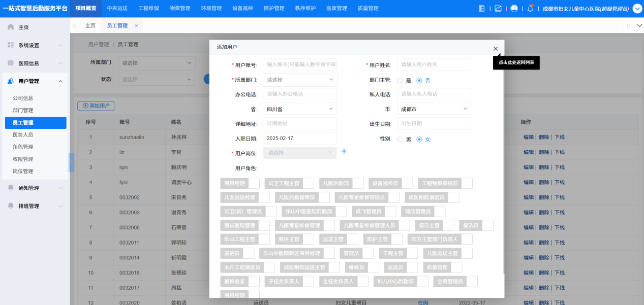
Task: Click the round user menu arrow icon
Action: (637, 8)
